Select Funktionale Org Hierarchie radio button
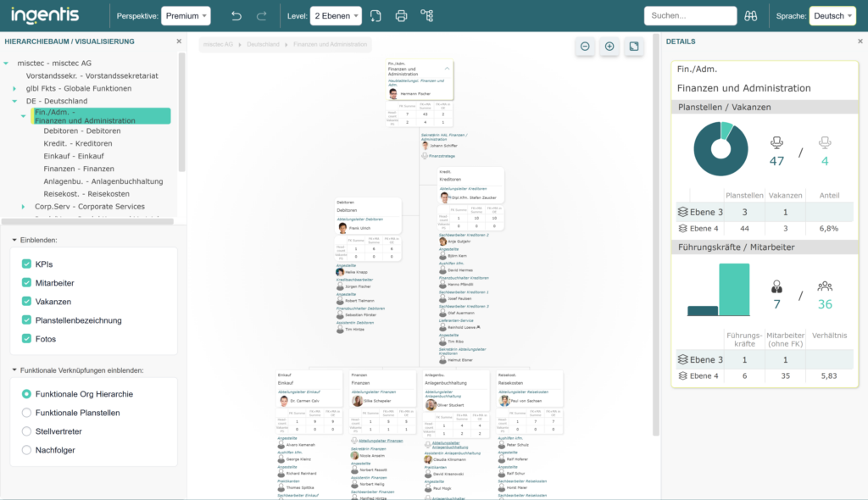 [26, 394]
